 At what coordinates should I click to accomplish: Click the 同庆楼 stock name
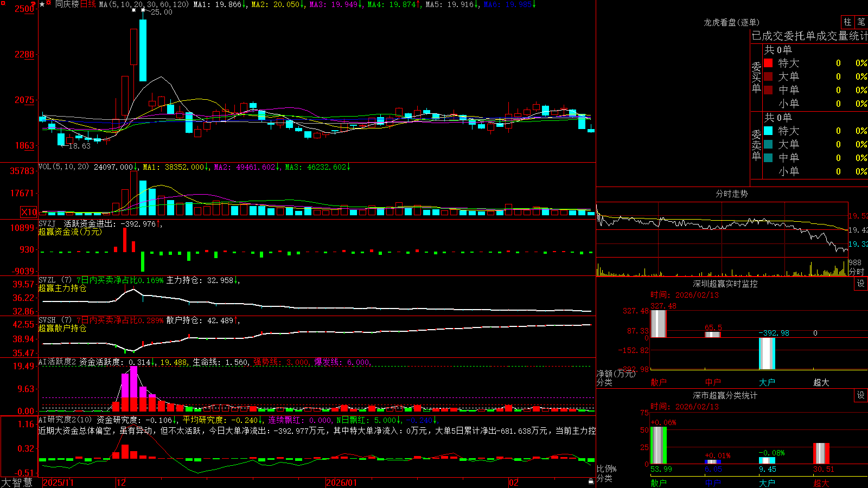(x=67, y=4)
